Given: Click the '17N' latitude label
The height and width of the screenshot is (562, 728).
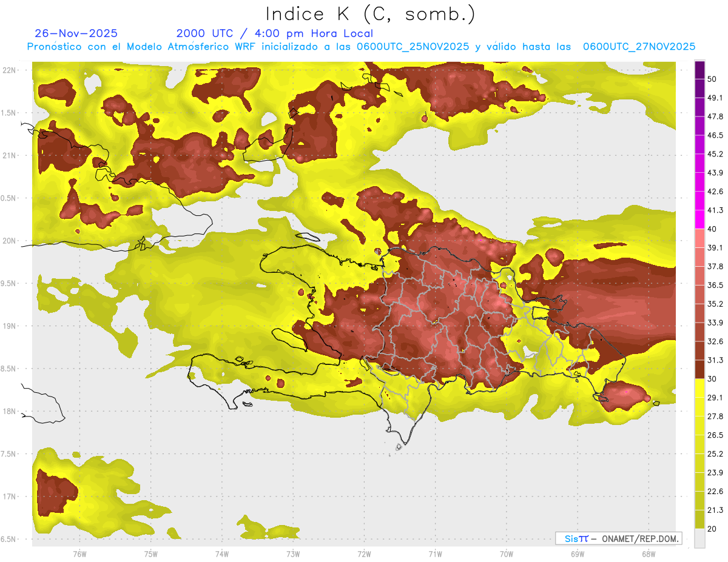Looking at the screenshot, I should point(9,497).
